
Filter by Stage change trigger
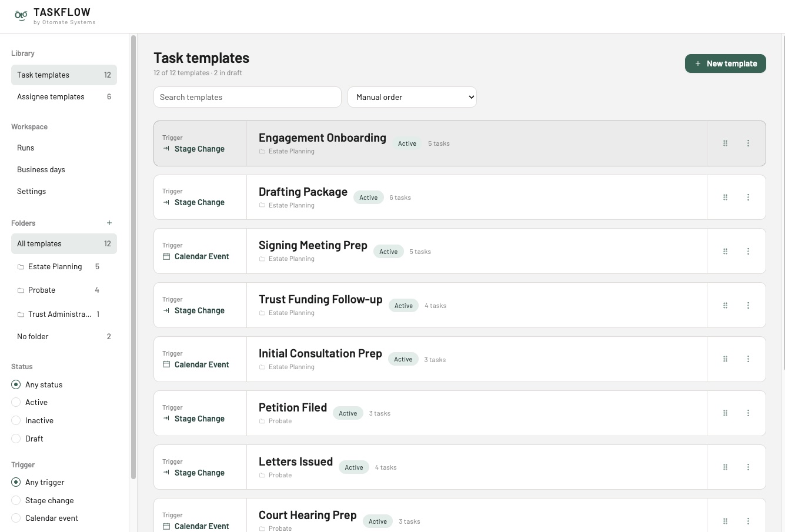tap(16, 500)
